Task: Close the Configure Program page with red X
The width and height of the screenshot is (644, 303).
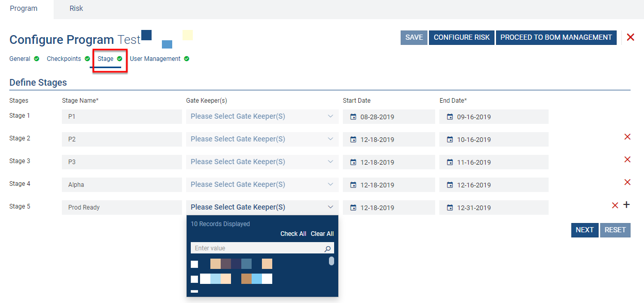Action: [x=630, y=37]
